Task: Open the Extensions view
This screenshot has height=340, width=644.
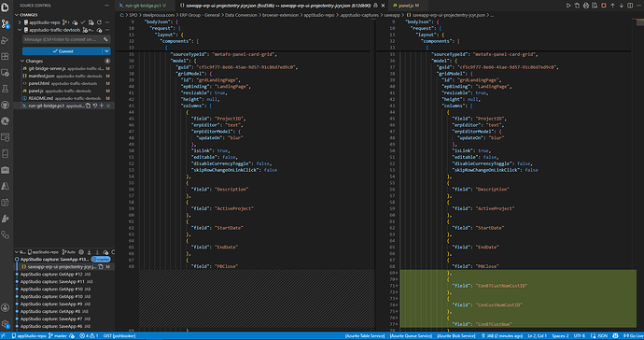Action: click(5, 56)
